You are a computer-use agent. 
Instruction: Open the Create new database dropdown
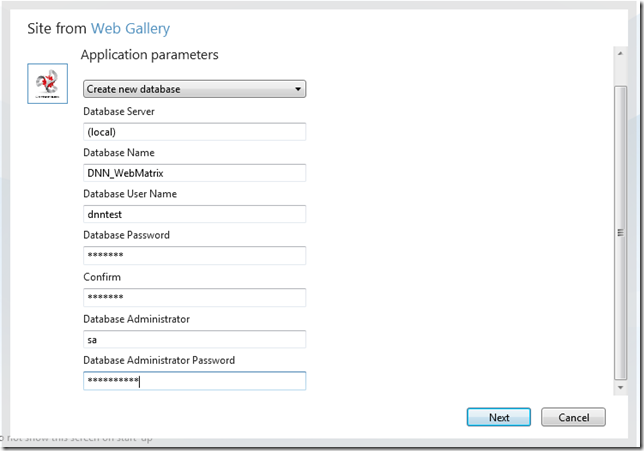(194, 89)
